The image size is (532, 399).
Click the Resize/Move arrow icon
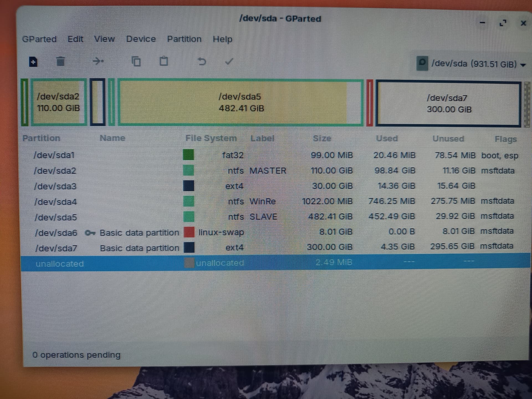98,61
